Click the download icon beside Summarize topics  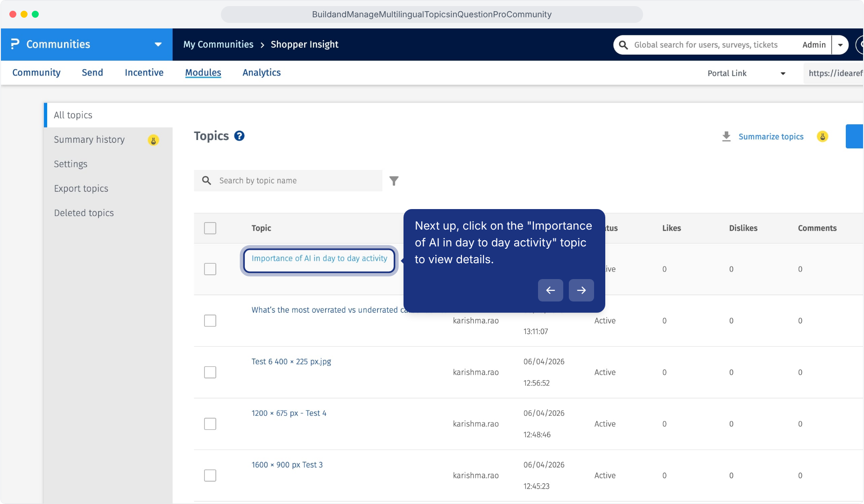[x=726, y=136]
